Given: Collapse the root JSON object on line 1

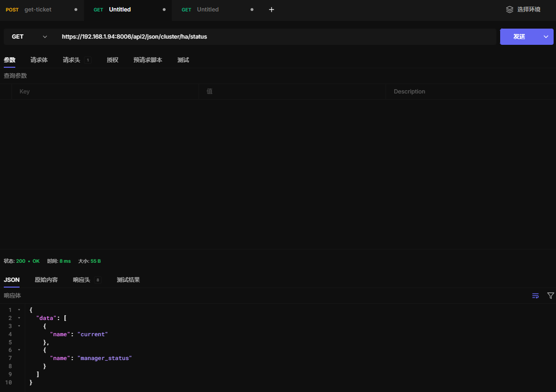Looking at the screenshot, I should click(x=19, y=310).
